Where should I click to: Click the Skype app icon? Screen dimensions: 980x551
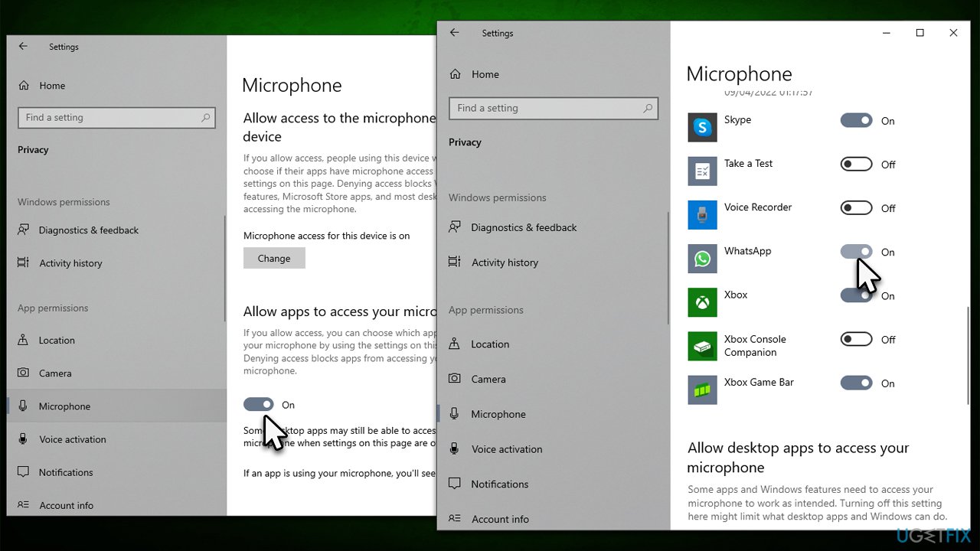(x=702, y=127)
